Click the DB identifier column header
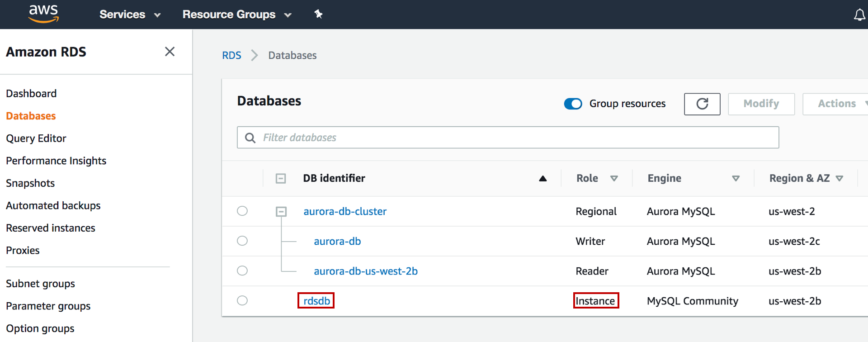868x342 pixels. click(334, 178)
